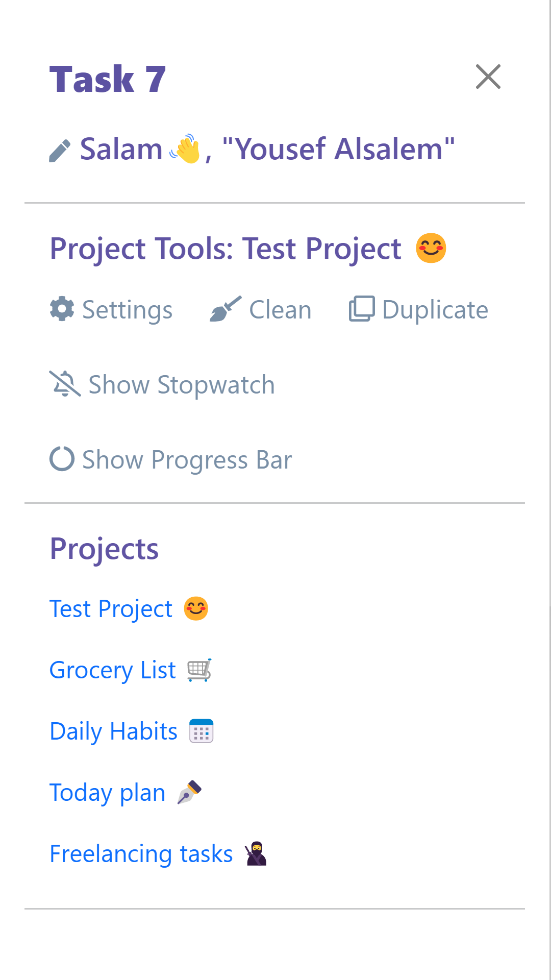Click the circular progress bar icon

pyautogui.click(x=62, y=459)
